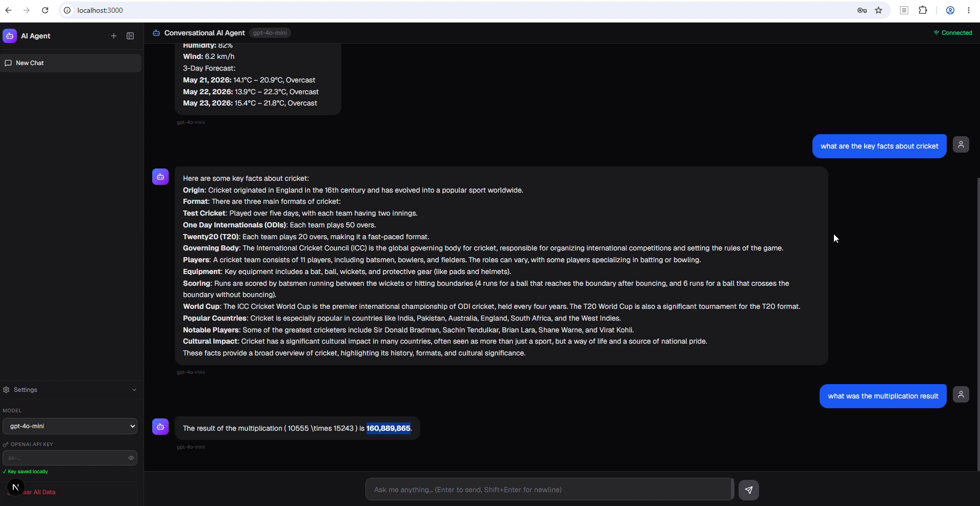Click user avatar next to cricket question
Screen dimensions: 980x506
tap(961, 144)
